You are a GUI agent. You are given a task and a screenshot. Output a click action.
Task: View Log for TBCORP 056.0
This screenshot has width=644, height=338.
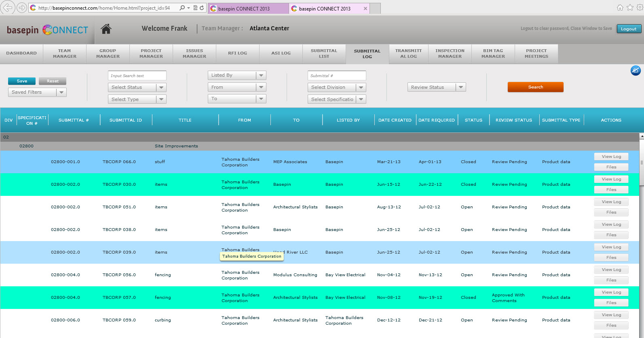[x=611, y=270]
